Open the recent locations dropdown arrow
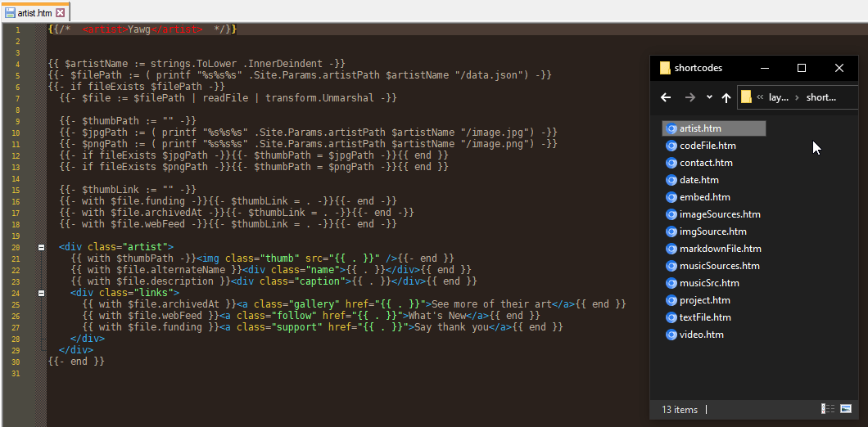This screenshot has width=868, height=427. click(709, 97)
